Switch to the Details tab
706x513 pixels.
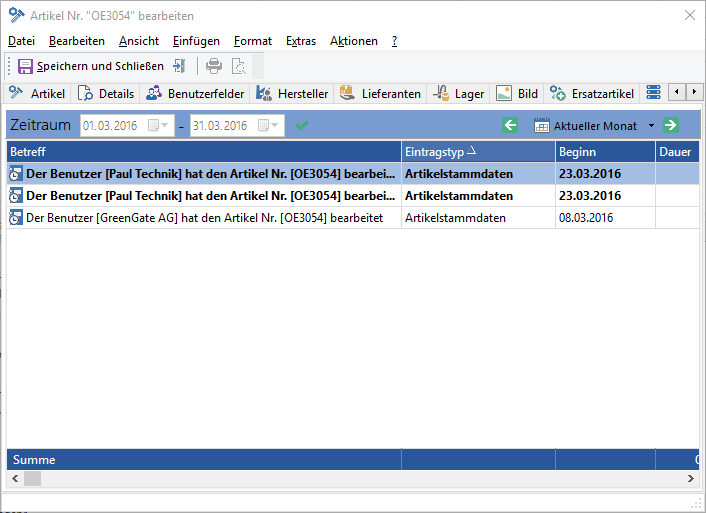point(106,93)
